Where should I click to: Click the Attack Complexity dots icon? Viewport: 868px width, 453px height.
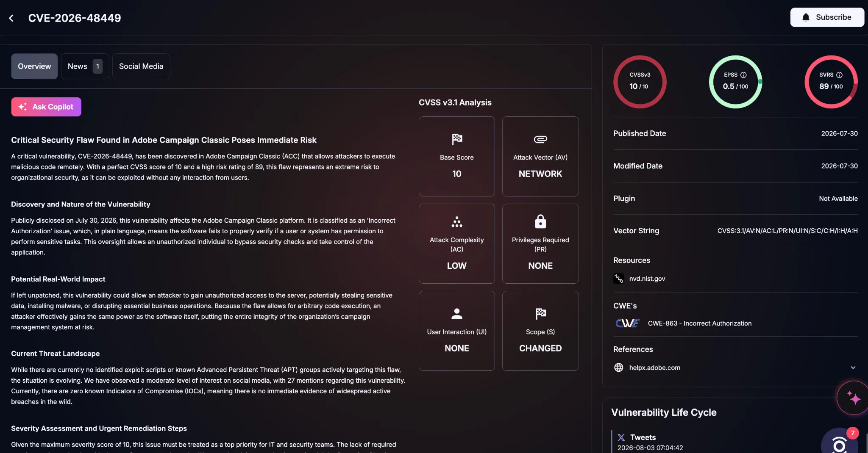(x=457, y=222)
